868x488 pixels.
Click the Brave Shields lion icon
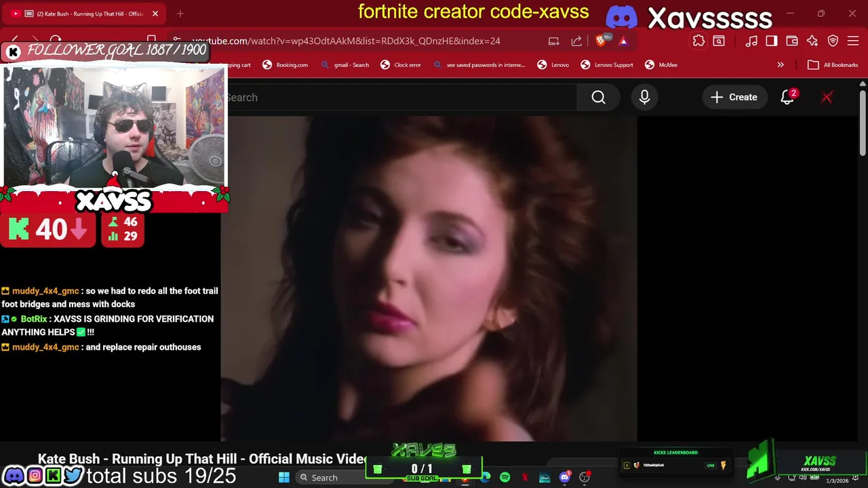tap(600, 41)
